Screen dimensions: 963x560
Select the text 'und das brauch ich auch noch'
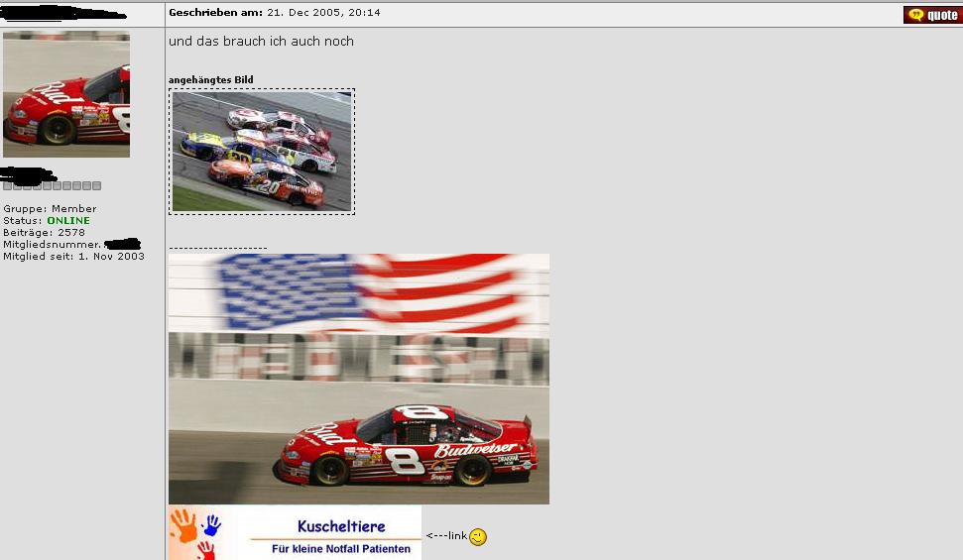[261, 42]
